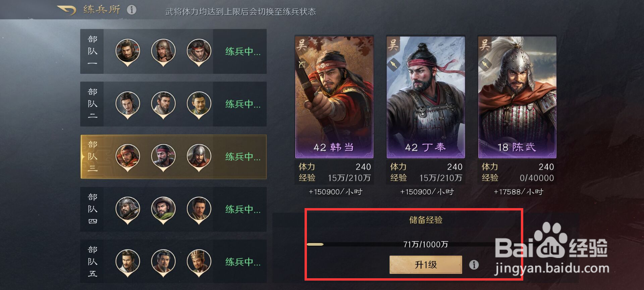Viewport: 644px width, 290px height.
Task: Open the info icon next to 练兵所
Action: (x=132, y=10)
